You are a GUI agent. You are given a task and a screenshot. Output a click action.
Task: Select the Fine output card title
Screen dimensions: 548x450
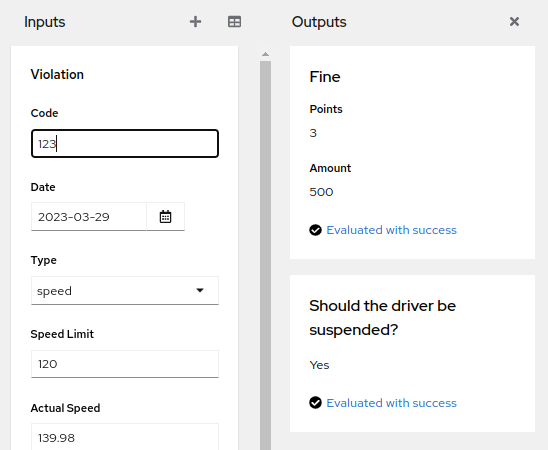tap(325, 77)
